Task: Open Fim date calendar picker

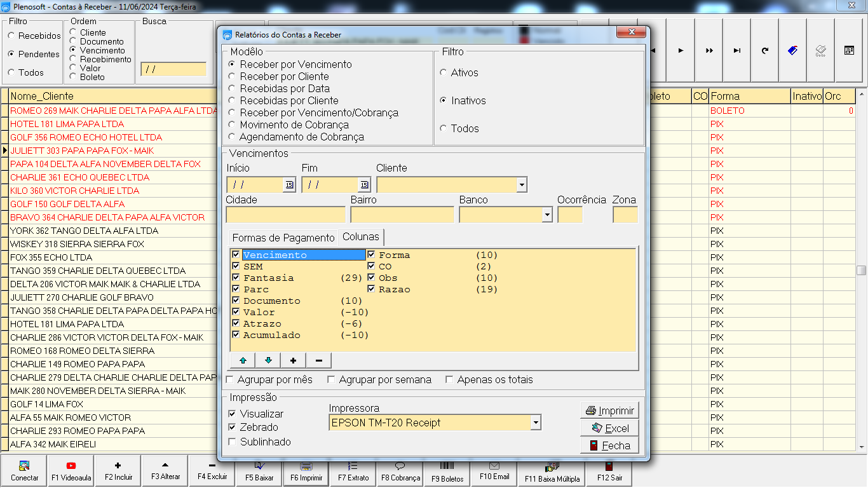Action: (x=364, y=185)
